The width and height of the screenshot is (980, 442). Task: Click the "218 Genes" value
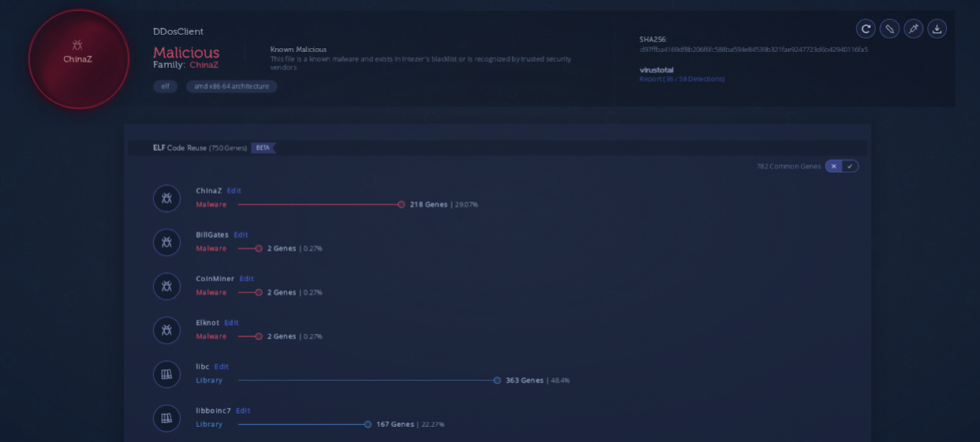coord(428,204)
